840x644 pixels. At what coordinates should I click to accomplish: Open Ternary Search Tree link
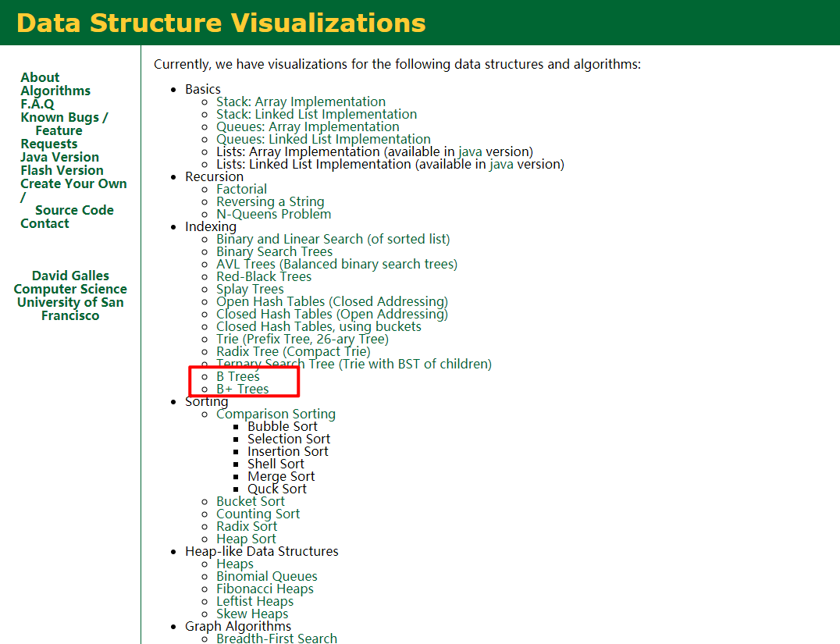click(354, 365)
